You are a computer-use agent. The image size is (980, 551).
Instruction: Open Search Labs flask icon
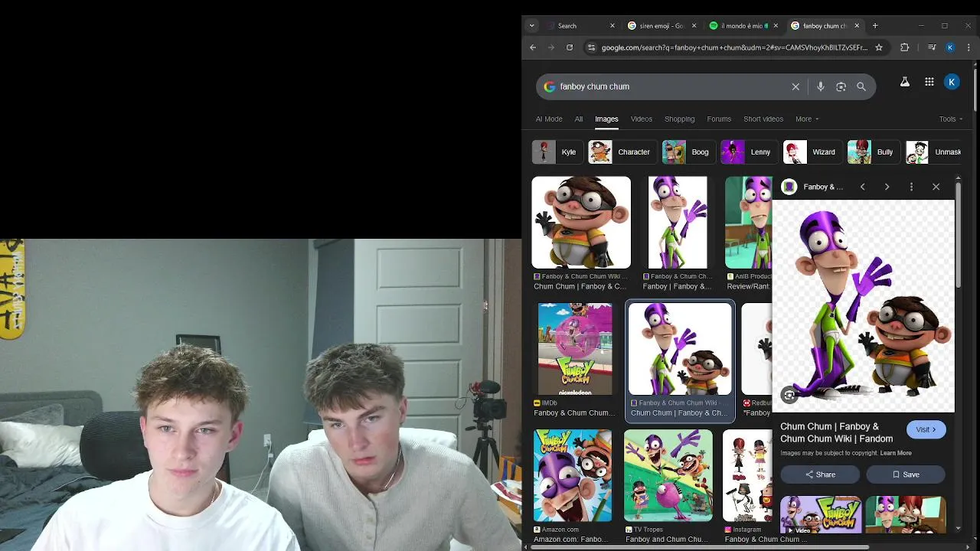905,82
